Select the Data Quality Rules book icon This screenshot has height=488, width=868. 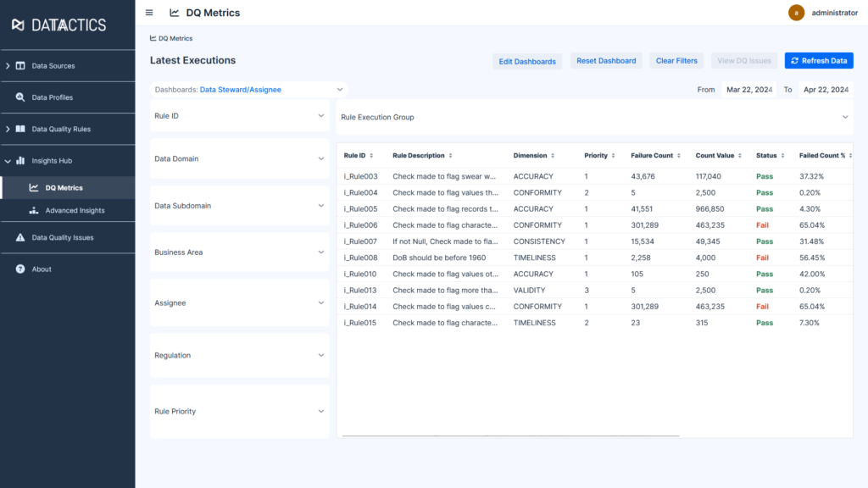20,129
